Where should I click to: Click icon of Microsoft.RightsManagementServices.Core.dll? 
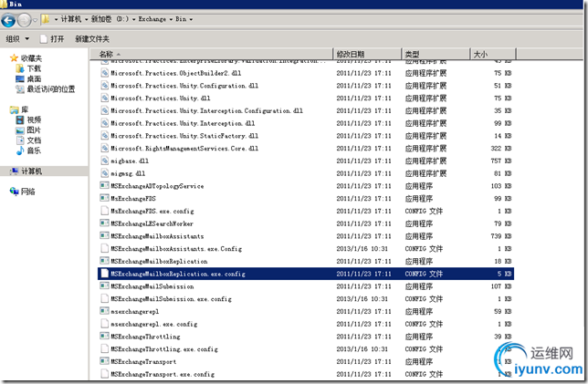tap(105, 149)
